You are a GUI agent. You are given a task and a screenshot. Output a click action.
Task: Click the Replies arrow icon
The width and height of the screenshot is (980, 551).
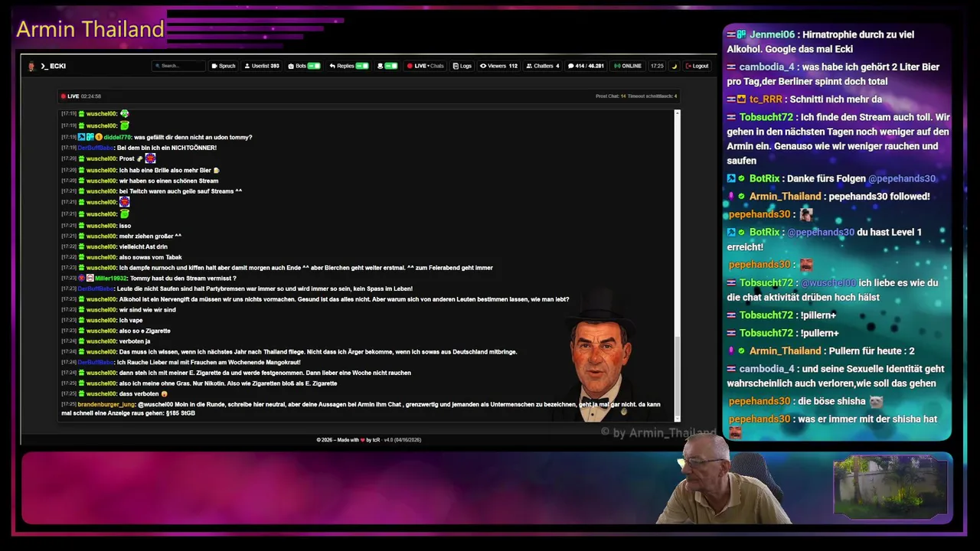332,66
